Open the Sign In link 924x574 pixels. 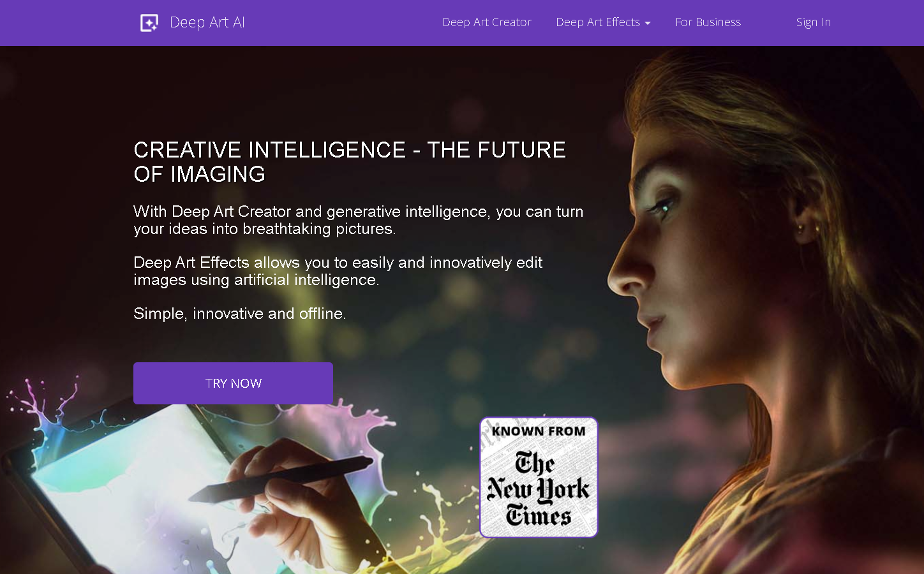pos(814,22)
